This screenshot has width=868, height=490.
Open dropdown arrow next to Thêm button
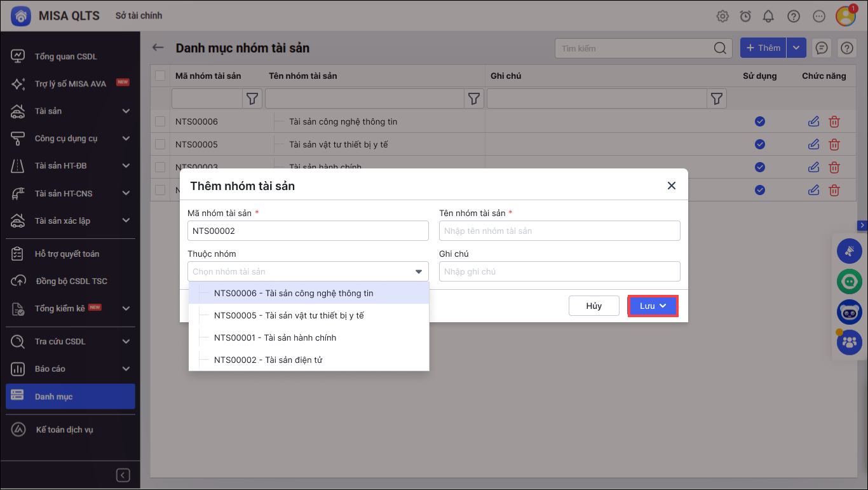[x=797, y=48]
